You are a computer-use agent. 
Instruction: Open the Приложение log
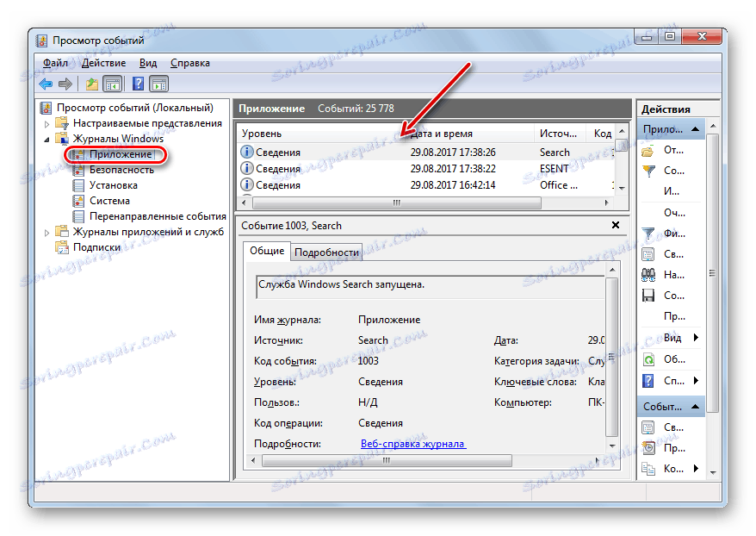121,154
